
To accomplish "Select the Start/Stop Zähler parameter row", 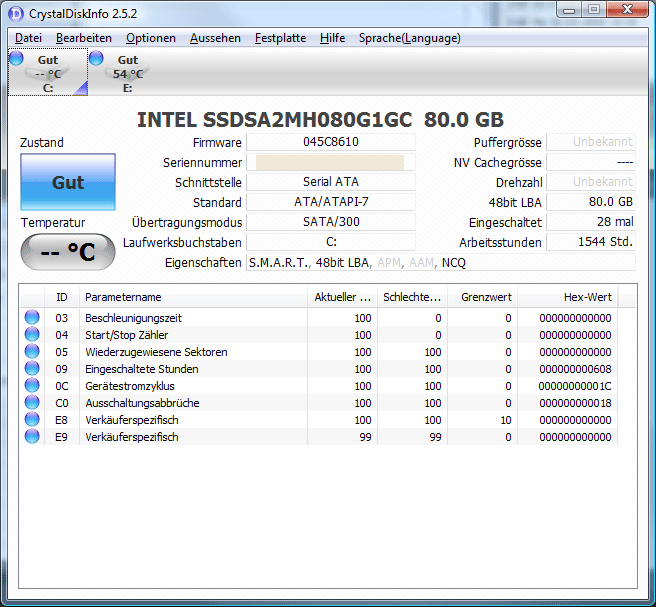I will (319, 335).
